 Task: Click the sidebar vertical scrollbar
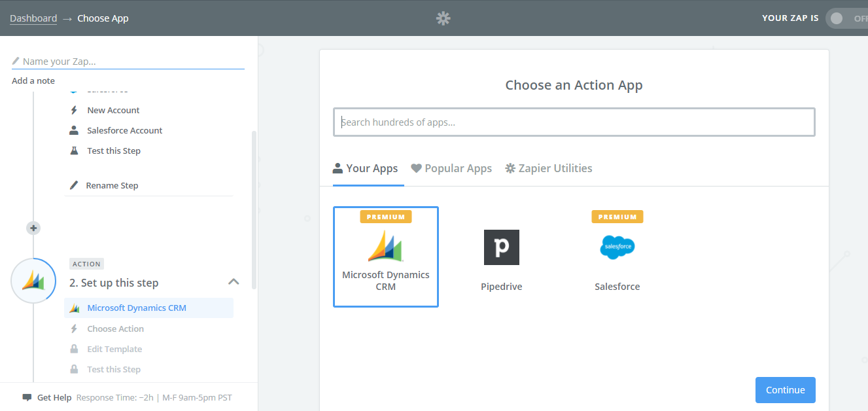click(254, 209)
